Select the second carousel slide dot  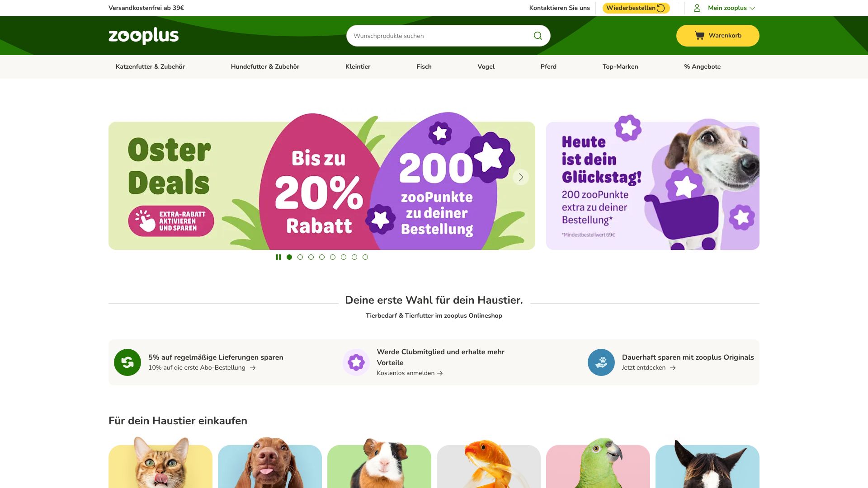(x=300, y=257)
